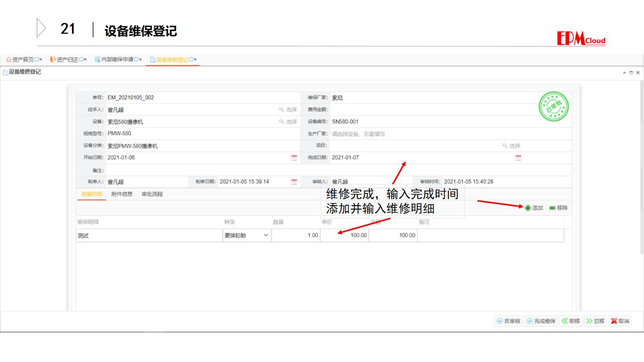Refresh the 设备维修登记 tab
The image size is (644, 362).
point(191,59)
